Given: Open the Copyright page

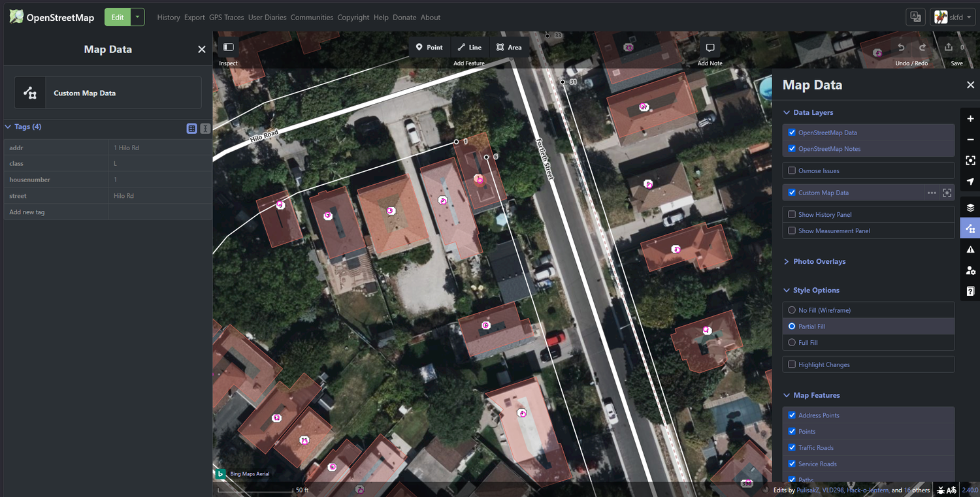Looking at the screenshot, I should point(353,18).
